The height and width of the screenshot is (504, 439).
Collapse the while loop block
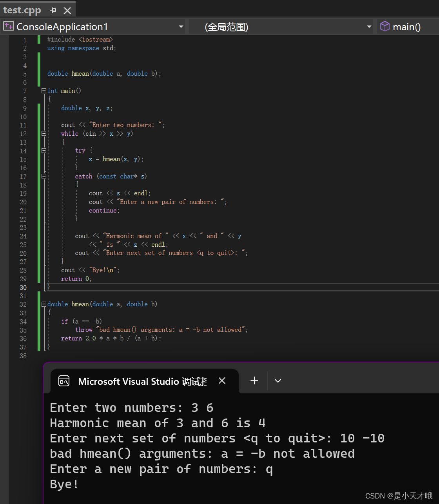point(44,133)
